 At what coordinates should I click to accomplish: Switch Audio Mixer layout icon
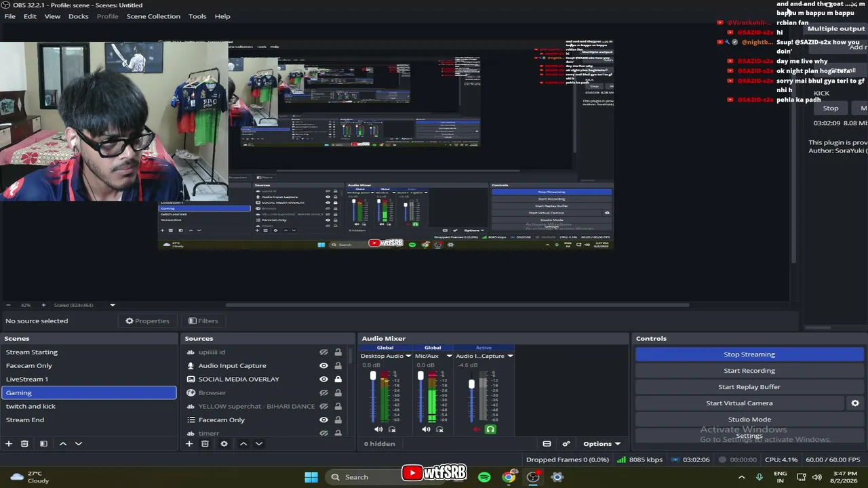point(547,444)
